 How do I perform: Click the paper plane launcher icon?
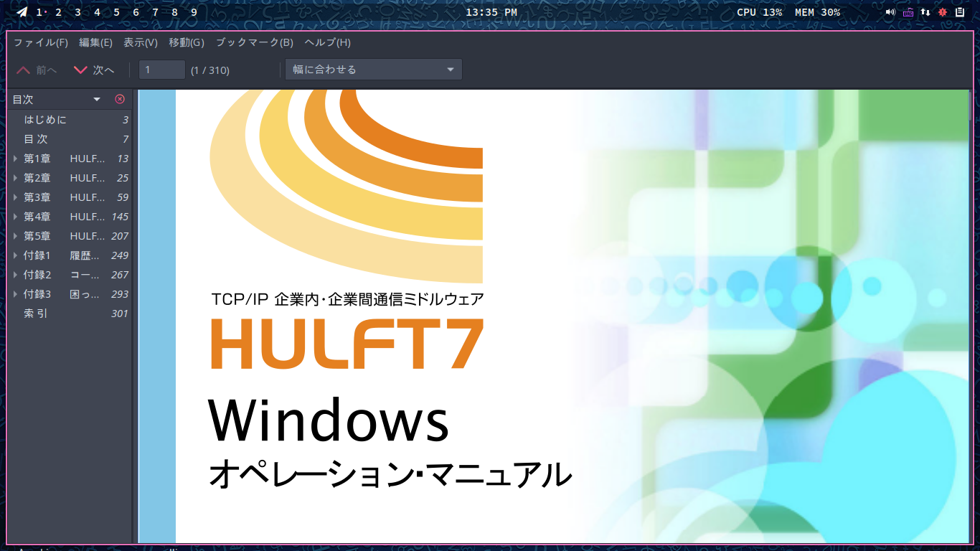tap(22, 12)
